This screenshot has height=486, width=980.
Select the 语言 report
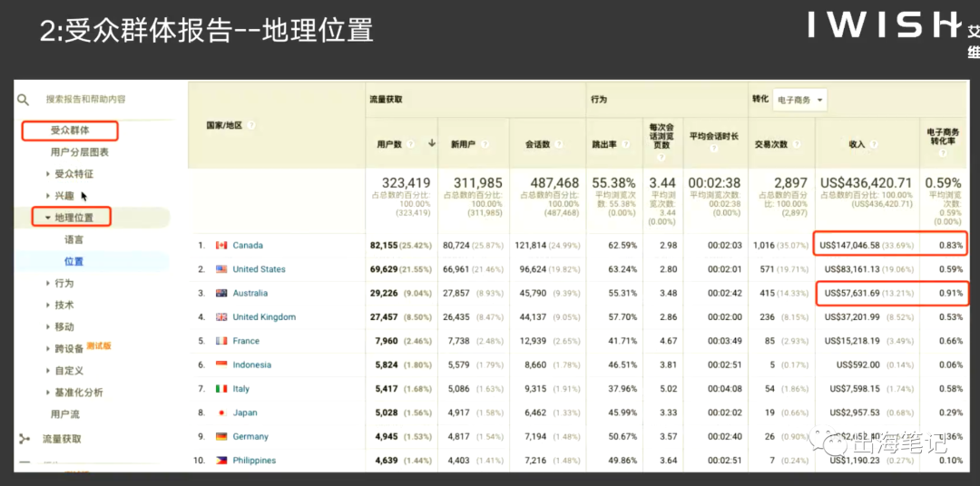click(x=73, y=239)
